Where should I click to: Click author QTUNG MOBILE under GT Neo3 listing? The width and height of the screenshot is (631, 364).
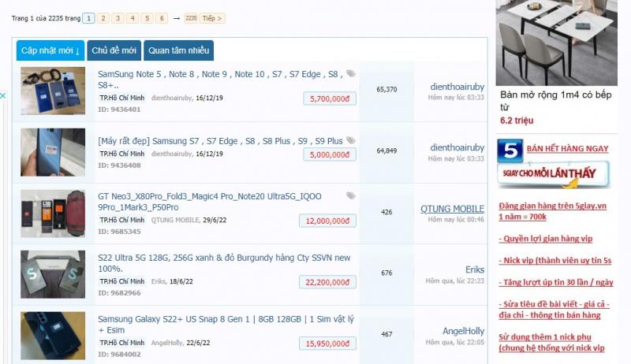175,220
